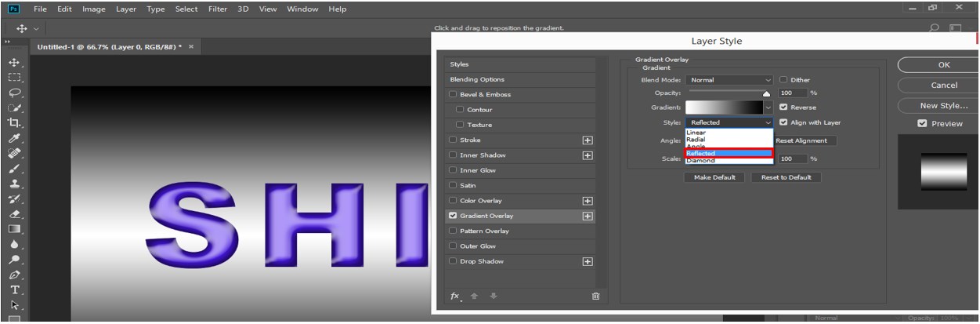Click the search icon in options bar

point(934,28)
